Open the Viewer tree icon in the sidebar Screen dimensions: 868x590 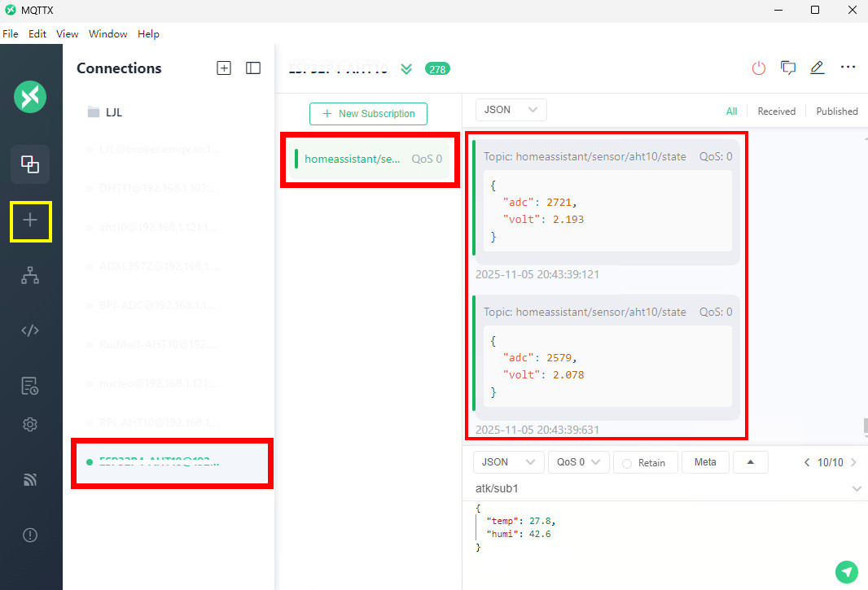30,275
